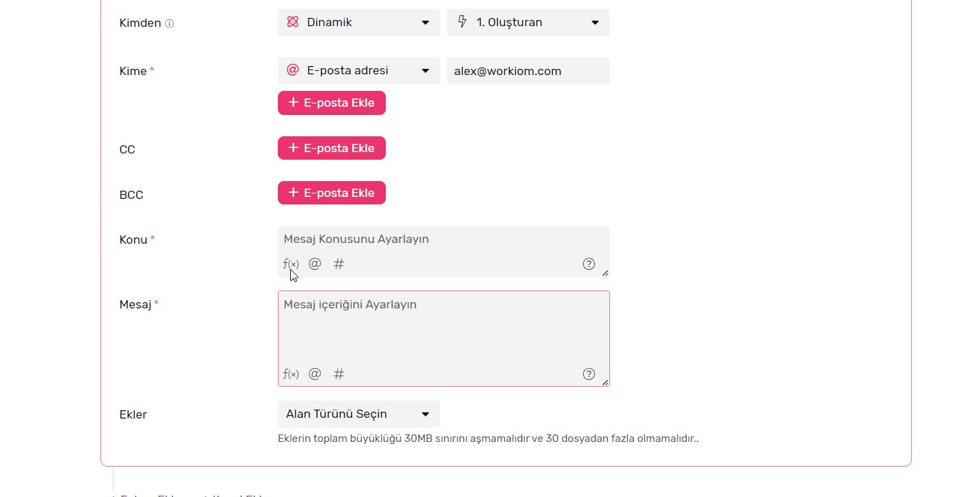Viewport: 980px width, 497px height.
Task: Click the @ icon in E-posta adresi dropdown
Action: [x=292, y=70]
